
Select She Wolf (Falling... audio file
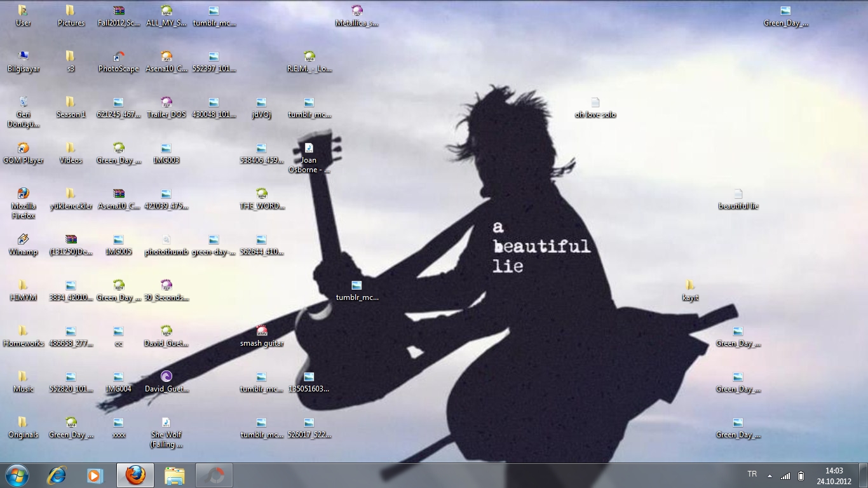166,432
